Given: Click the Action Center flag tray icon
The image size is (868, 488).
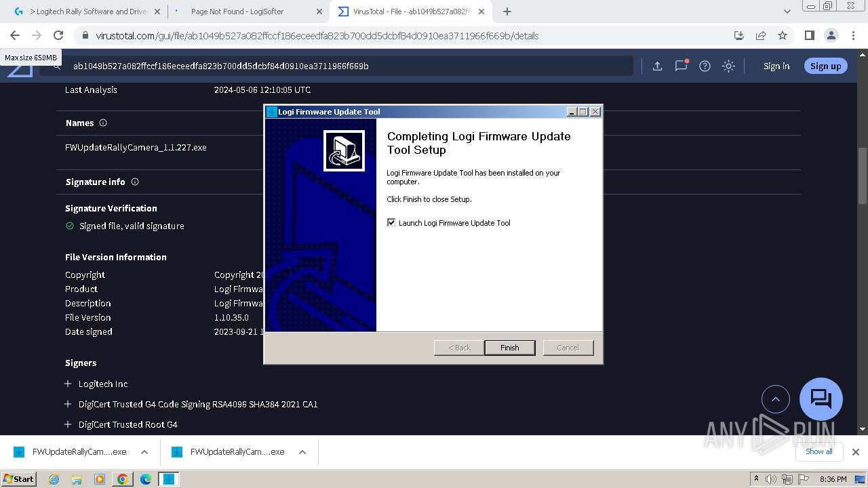Looking at the screenshot, I should click(805, 479).
